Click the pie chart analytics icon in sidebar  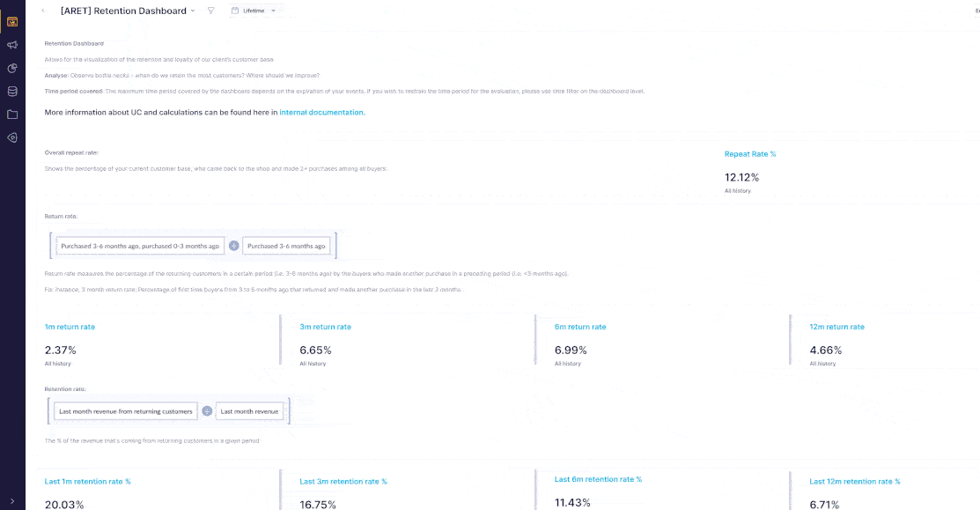12,68
